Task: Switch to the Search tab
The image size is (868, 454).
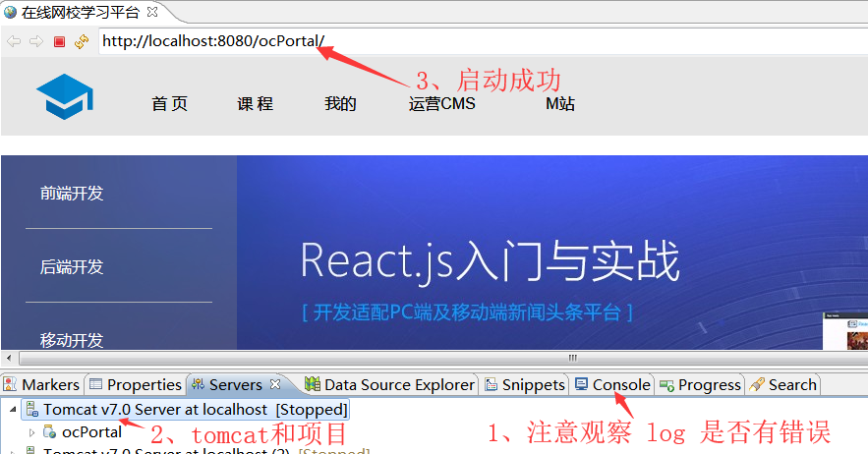Action: coord(782,384)
